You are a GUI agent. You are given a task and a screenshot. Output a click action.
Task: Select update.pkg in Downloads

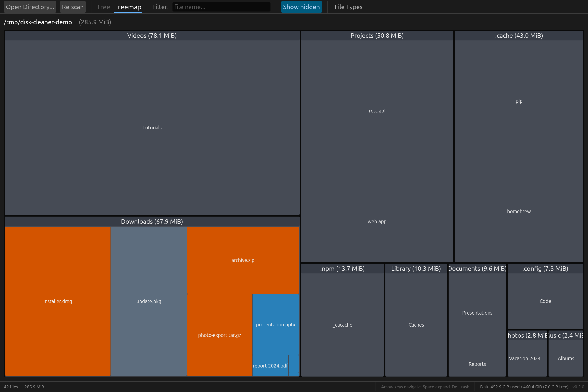pyautogui.click(x=148, y=301)
